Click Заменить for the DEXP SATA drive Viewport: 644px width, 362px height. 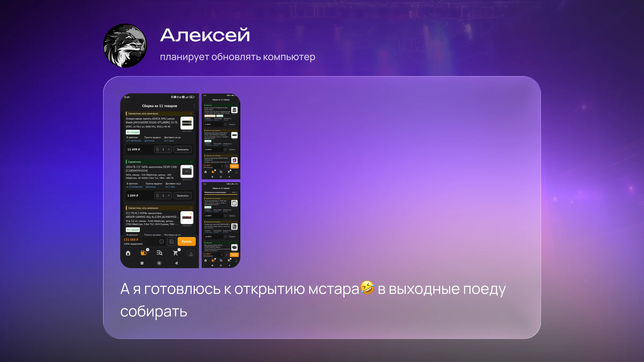pyautogui.click(x=182, y=196)
